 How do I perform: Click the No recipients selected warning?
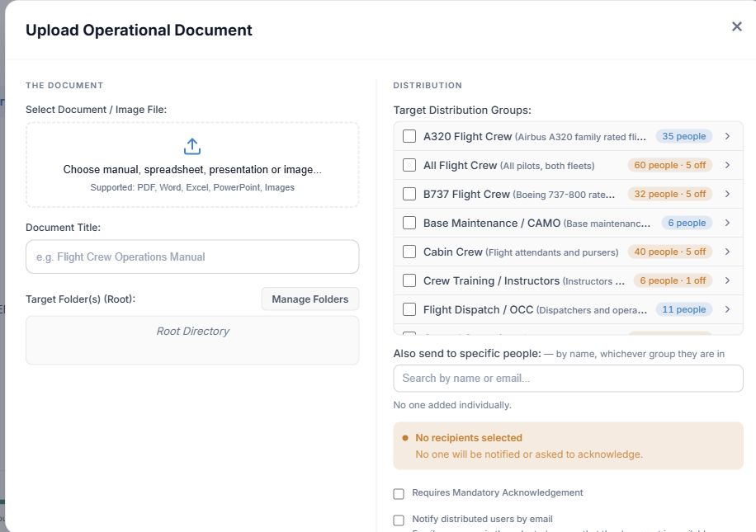coord(568,445)
